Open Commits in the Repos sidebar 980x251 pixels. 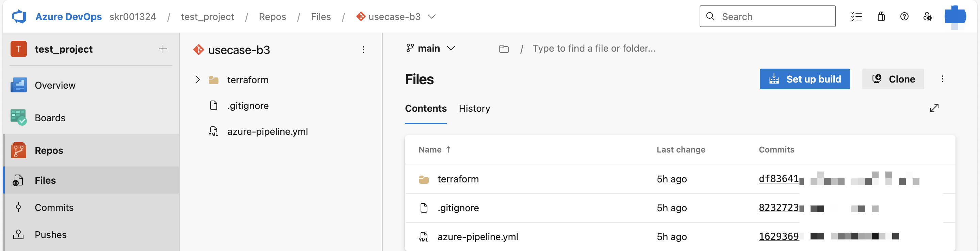[54, 208]
